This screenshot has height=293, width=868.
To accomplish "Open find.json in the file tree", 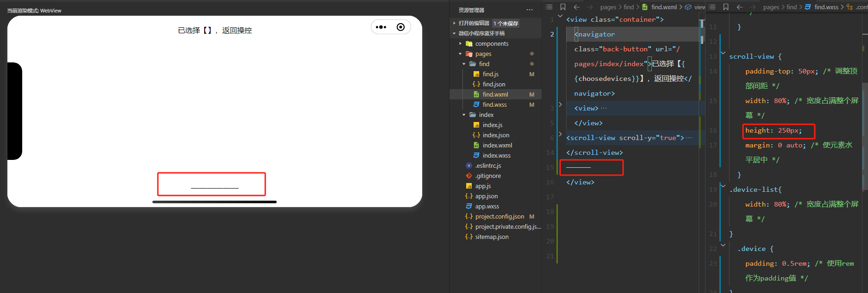I will 494,85.
